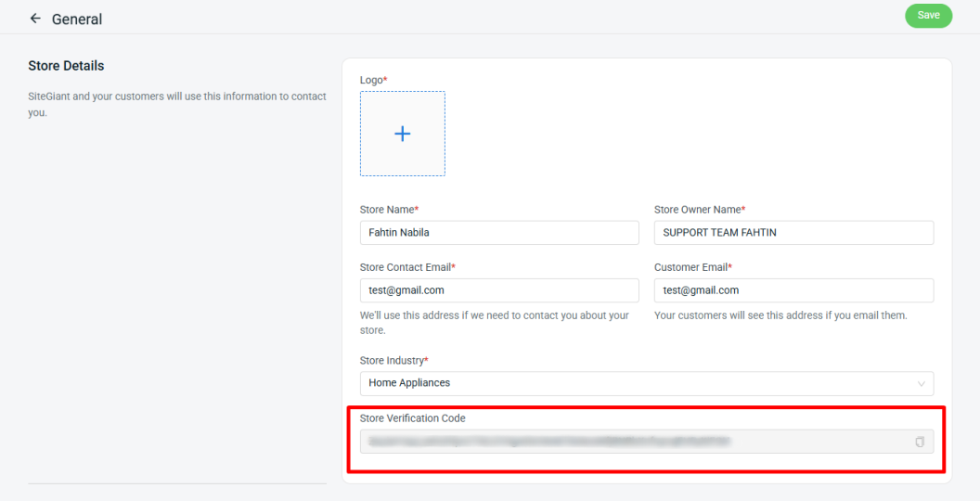Click the Customer Email label
The height and width of the screenshot is (501, 980).
[692, 267]
